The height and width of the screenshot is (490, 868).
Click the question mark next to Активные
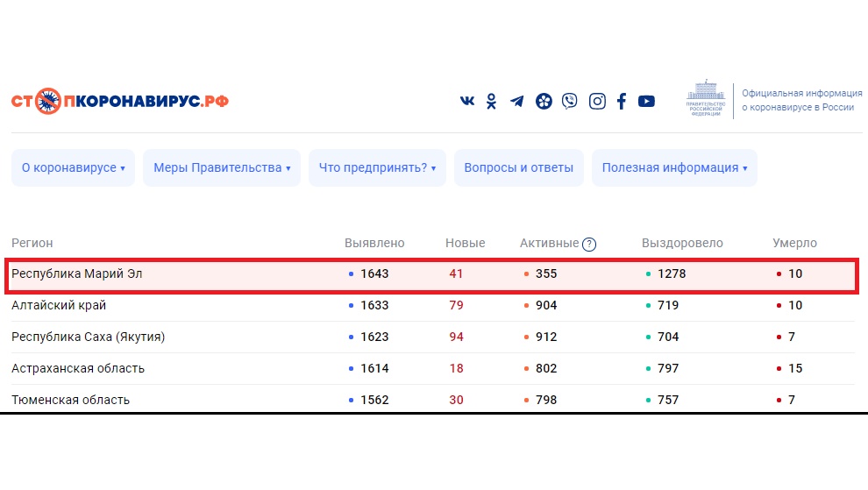coord(589,245)
